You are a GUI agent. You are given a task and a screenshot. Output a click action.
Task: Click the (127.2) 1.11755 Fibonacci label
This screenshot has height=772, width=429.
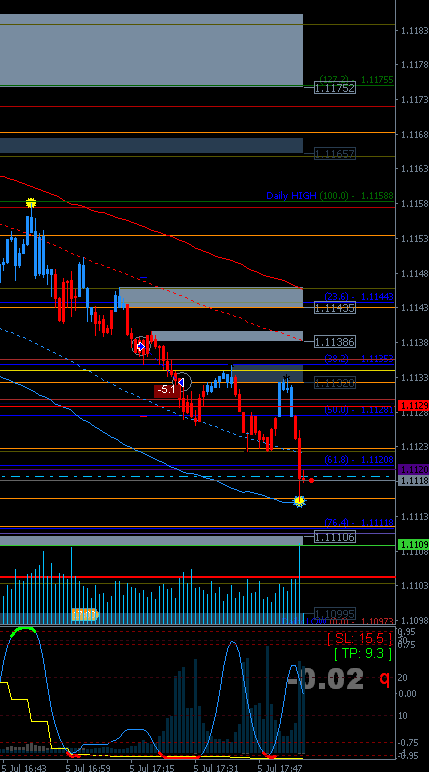click(357, 79)
